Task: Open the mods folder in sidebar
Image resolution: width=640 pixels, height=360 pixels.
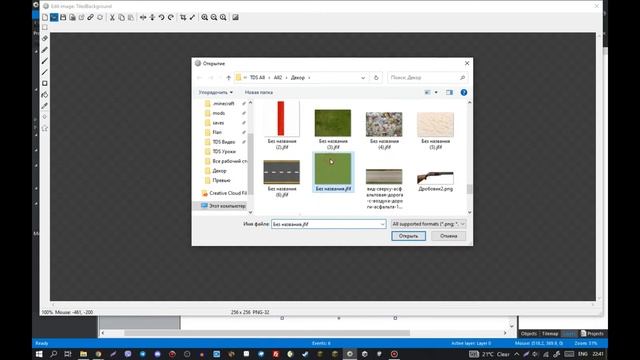Action: point(219,113)
